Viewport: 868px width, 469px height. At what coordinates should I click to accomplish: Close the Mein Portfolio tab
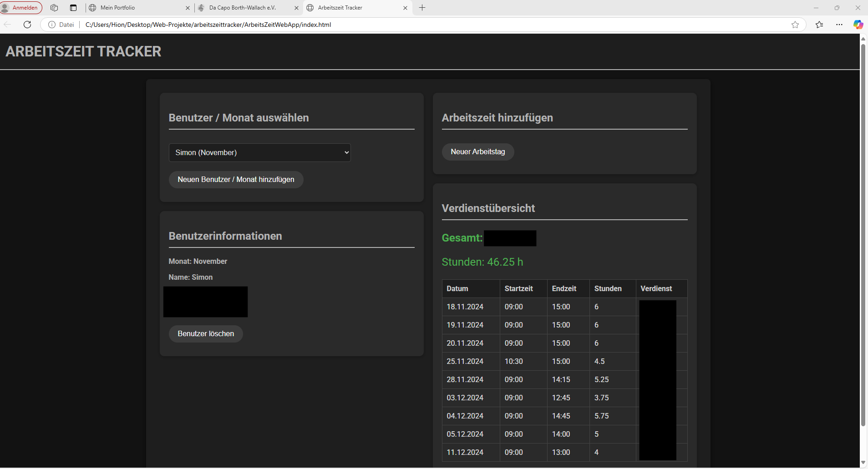188,8
